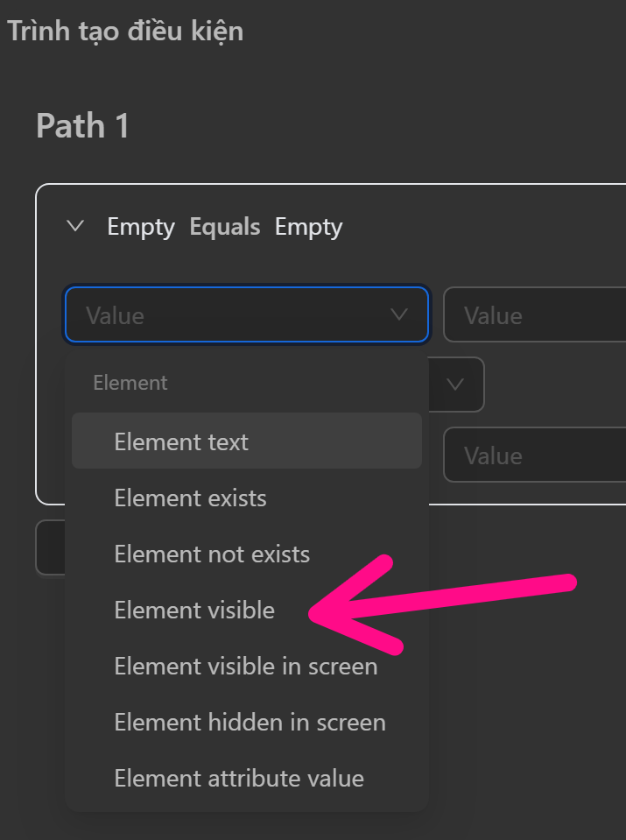Click the first "Empty" in condition summary
The height and width of the screenshot is (840, 626).
pos(141,227)
